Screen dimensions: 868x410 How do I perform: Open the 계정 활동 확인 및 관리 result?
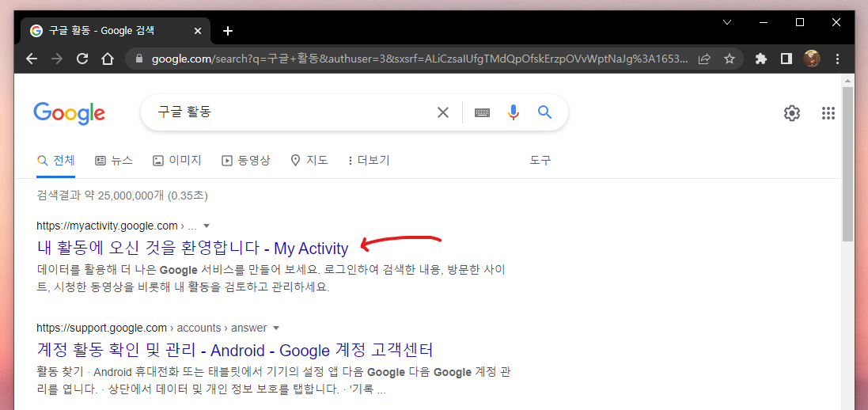click(235, 350)
